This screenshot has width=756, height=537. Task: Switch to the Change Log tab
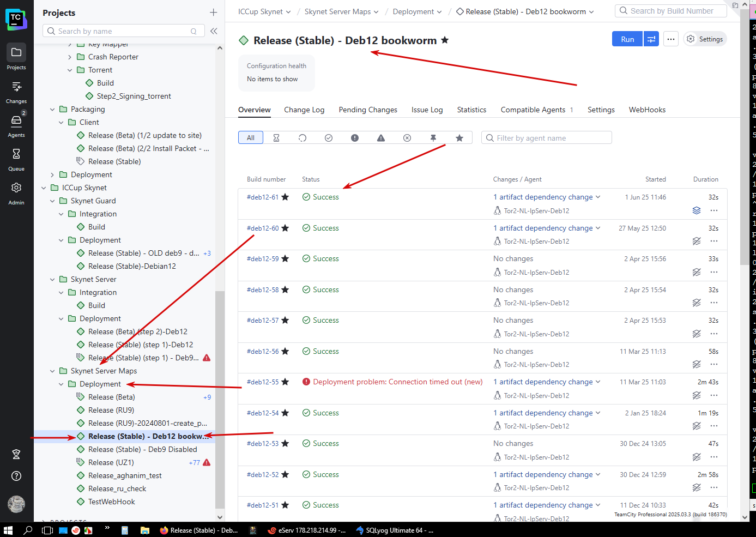tap(304, 110)
